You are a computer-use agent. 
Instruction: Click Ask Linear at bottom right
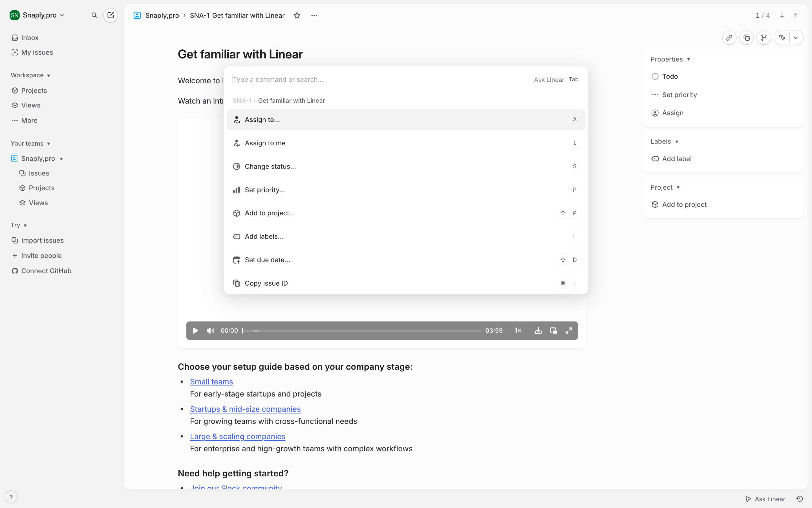click(x=765, y=499)
